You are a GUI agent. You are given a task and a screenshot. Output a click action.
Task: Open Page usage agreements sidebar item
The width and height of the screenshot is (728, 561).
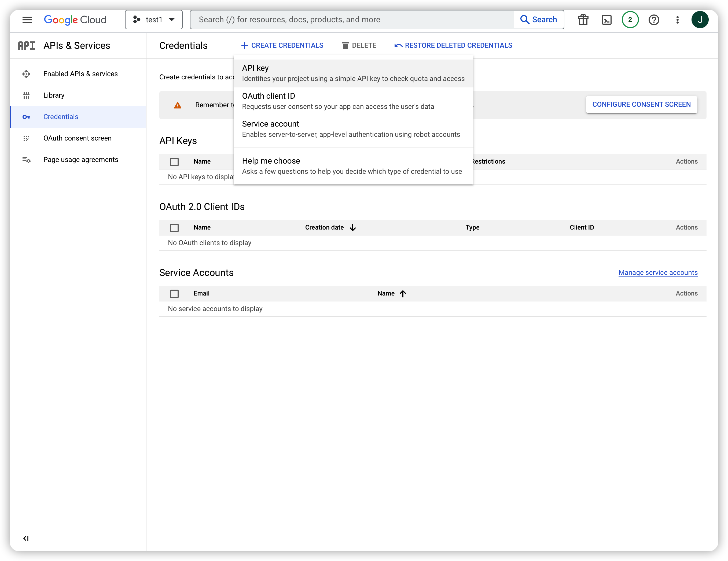78,160
